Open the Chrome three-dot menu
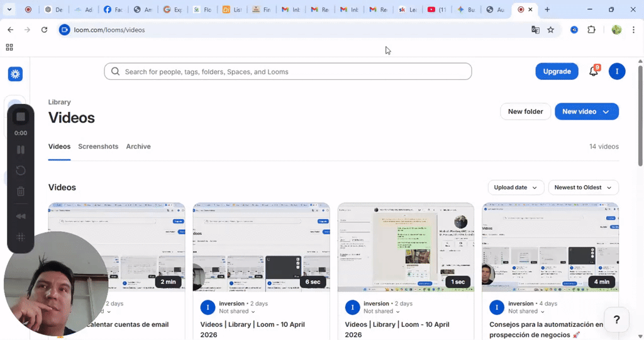Image resolution: width=644 pixels, height=340 pixels. tap(634, 30)
